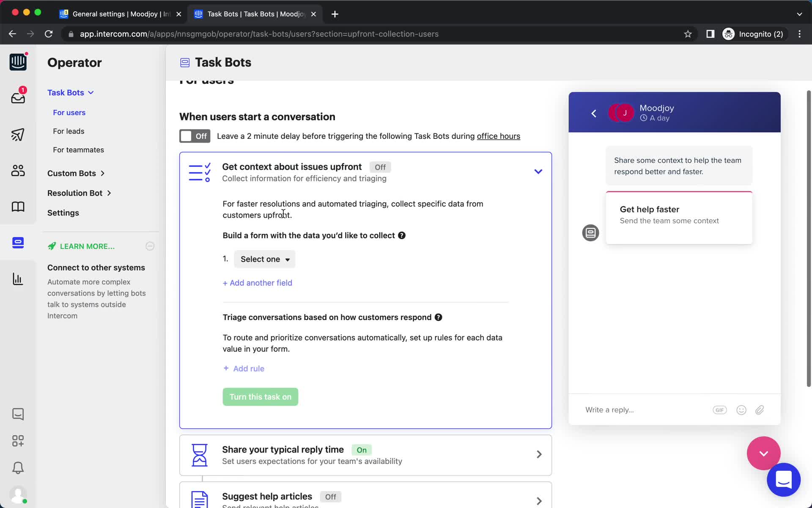Image resolution: width=812 pixels, height=508 pixels.
Task: Click LEARN MORE link
Action: click(x=87, y=246)
